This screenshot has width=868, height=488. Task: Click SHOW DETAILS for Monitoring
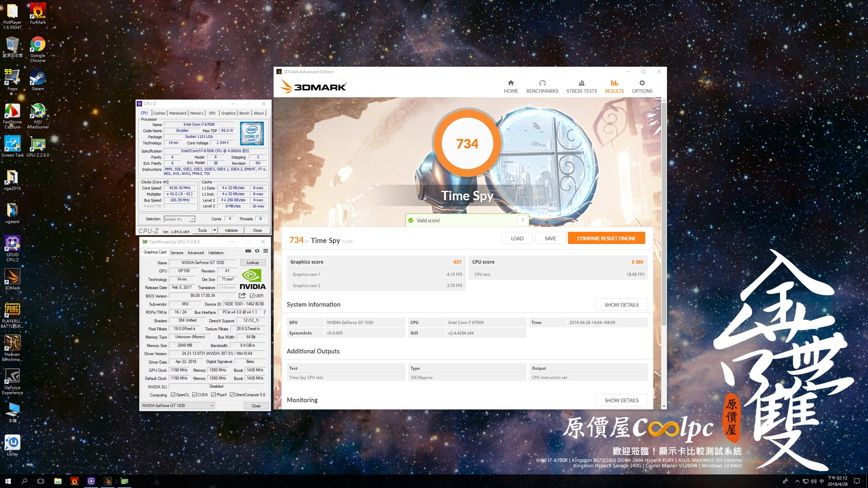pyautogui.click(x=622, y=400)
